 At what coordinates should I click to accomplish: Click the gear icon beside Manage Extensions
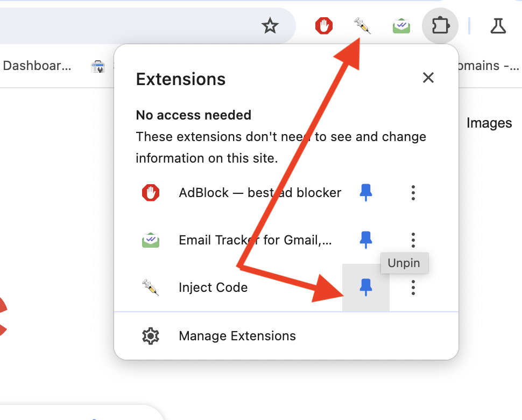pos(151,336)
